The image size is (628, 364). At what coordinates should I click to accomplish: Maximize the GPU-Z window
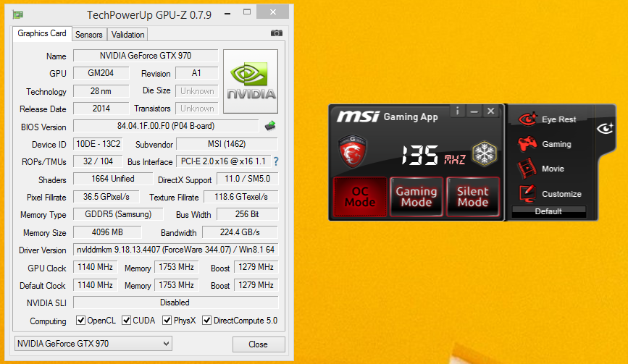(x=247, y=12)
